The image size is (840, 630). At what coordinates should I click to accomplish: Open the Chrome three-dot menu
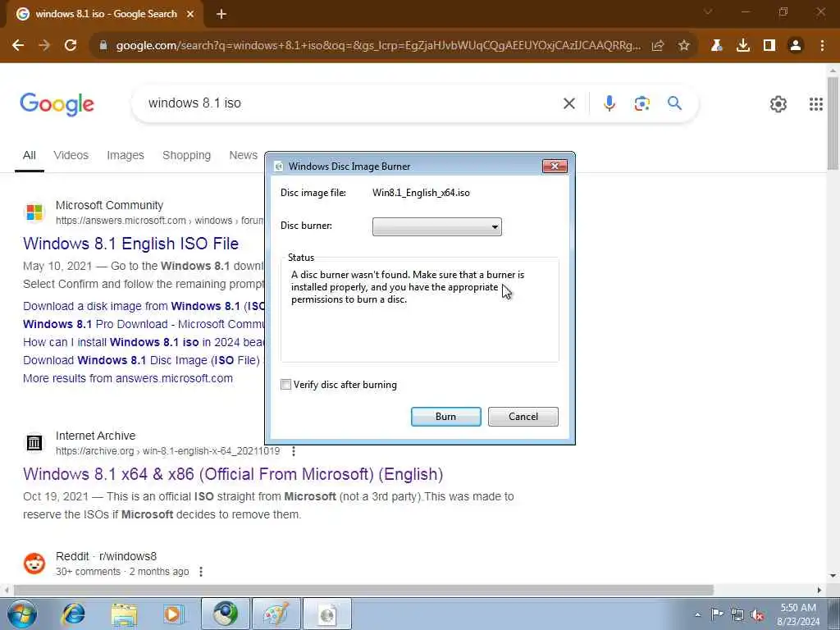point(822,46)
